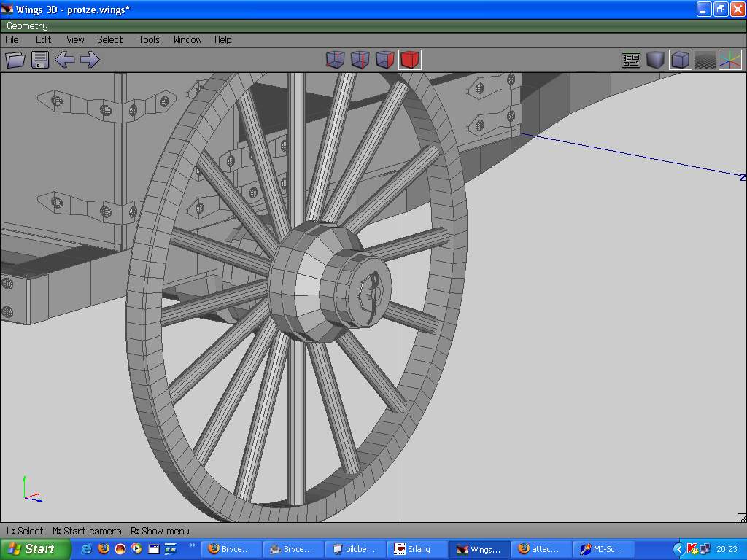Click the Kaspersky tray icon
Screen dimensions: 747x560
point(692,550)
